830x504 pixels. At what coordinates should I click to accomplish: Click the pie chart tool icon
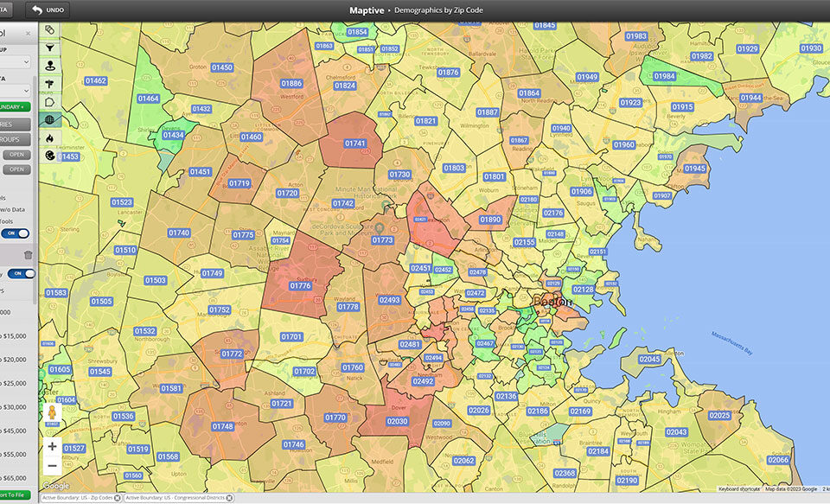tap(50, 156)
